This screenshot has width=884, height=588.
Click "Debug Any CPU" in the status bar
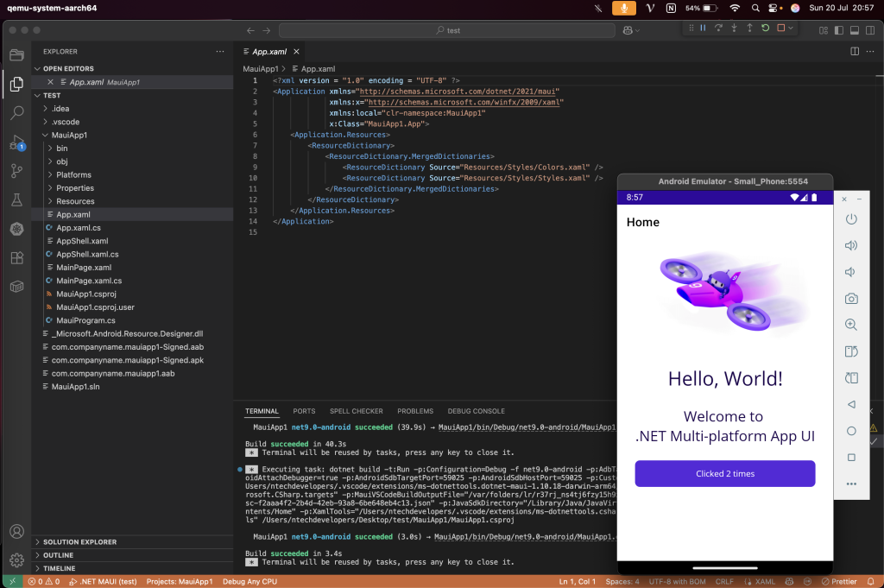pyautogui.click(x=249, y=581)
